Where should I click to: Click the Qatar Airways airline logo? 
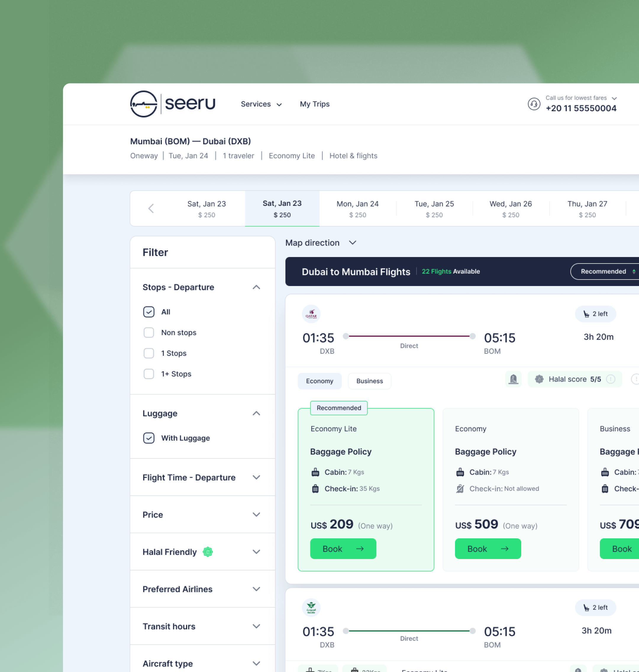[311, 314]
